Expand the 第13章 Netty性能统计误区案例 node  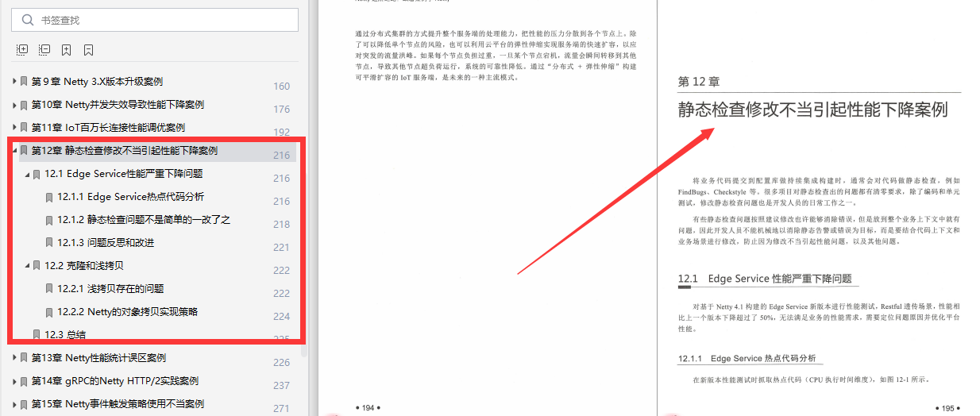point(14,358)
